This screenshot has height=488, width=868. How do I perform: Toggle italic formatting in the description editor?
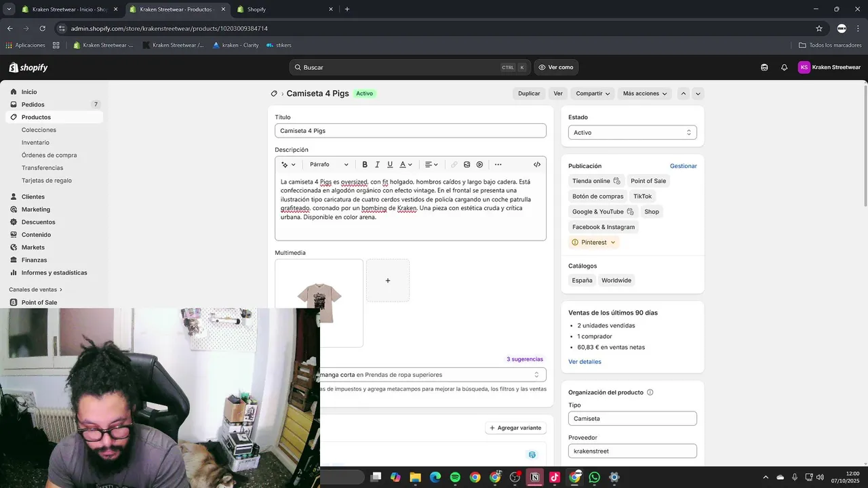tap(377, 165)
